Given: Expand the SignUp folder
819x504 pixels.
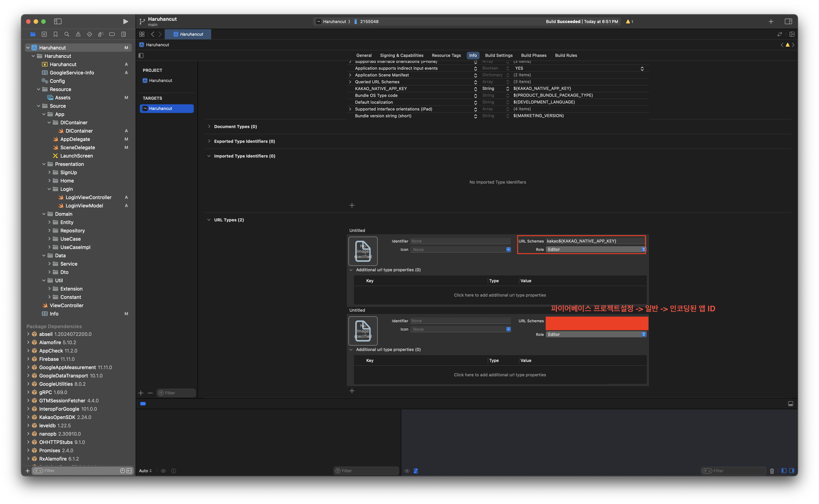Looking at the screenshot, I should coord(49,172).
